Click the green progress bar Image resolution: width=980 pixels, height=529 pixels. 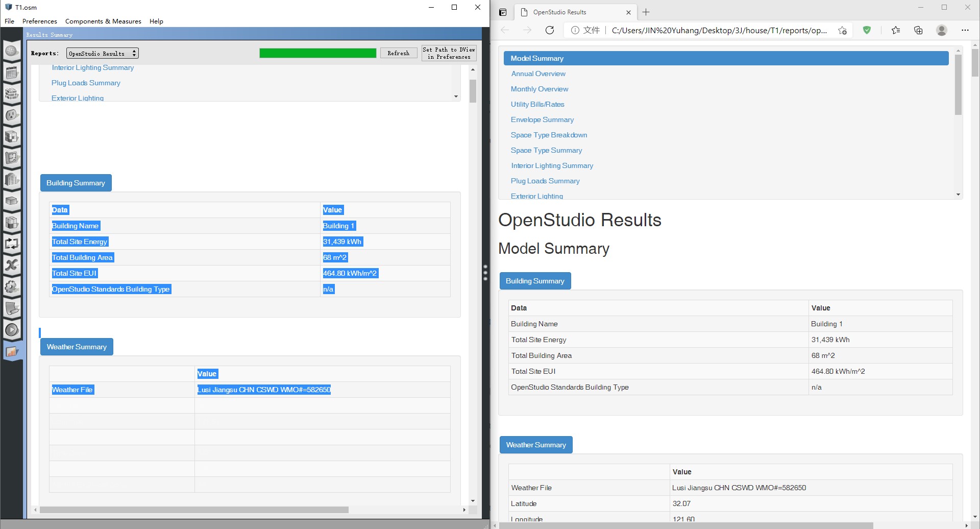(x=317, y=53)
